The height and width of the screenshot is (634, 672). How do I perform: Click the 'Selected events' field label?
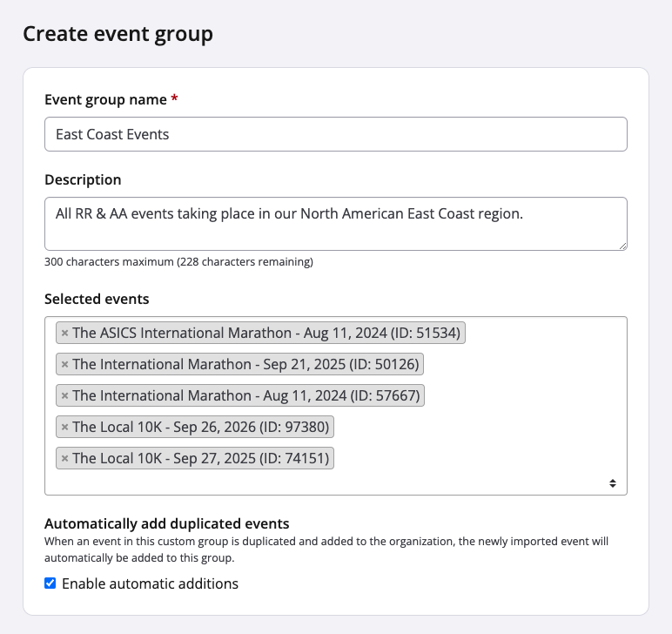(97, 299)
